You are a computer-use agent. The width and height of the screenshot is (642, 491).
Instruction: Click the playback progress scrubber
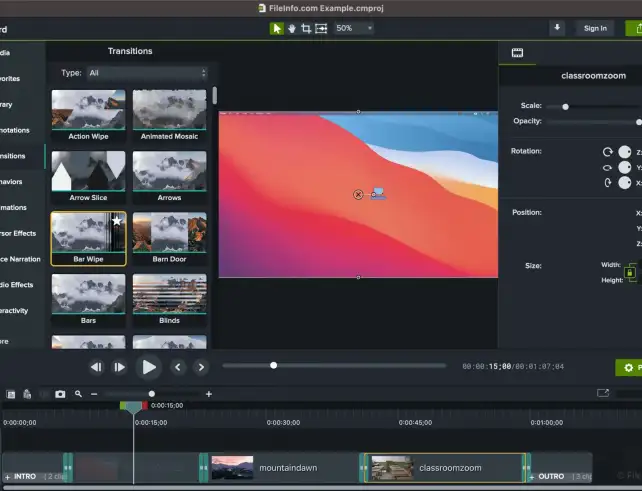(x=274, y=365)
